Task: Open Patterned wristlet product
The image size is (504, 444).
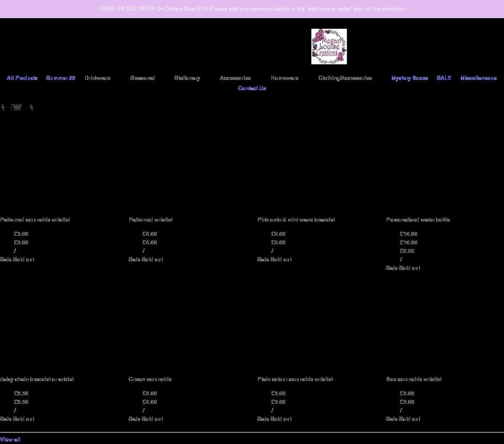Action: 151,220
